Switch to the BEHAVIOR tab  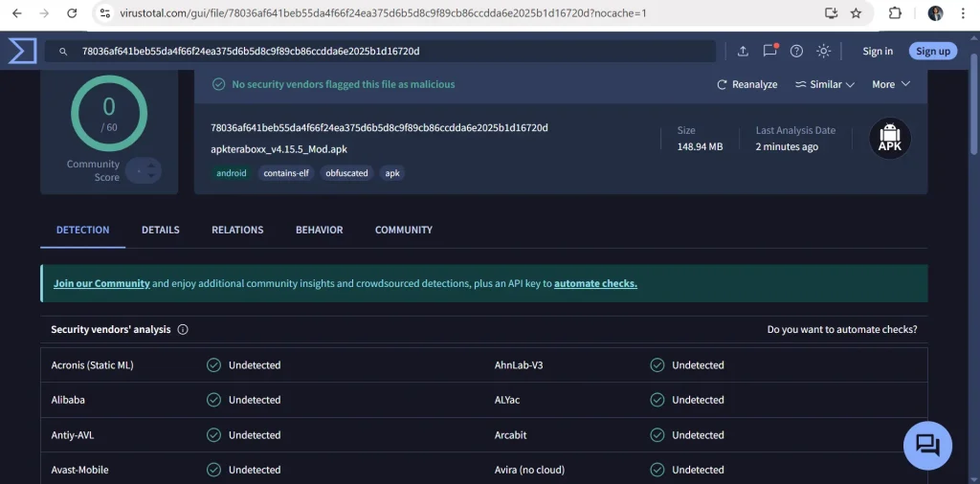320,230
